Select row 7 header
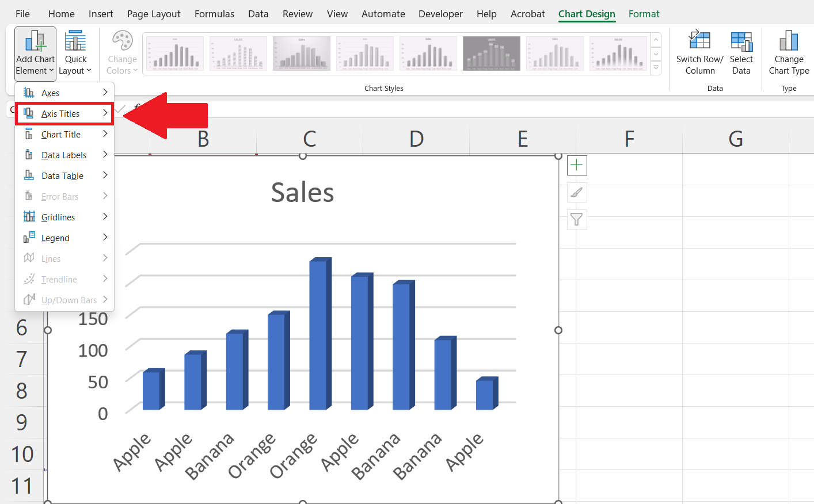Screen dimensions: 814x504 [x=22, y=359]
